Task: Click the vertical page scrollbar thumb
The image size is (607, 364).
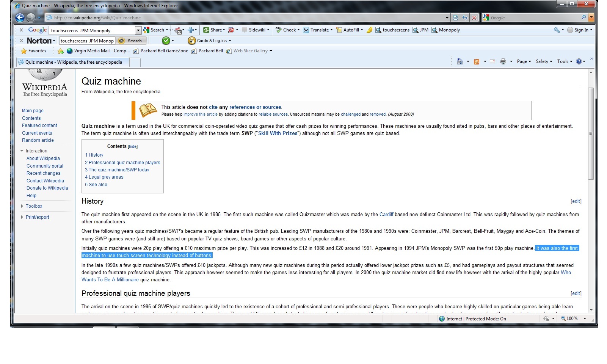Action: point(591,133)
